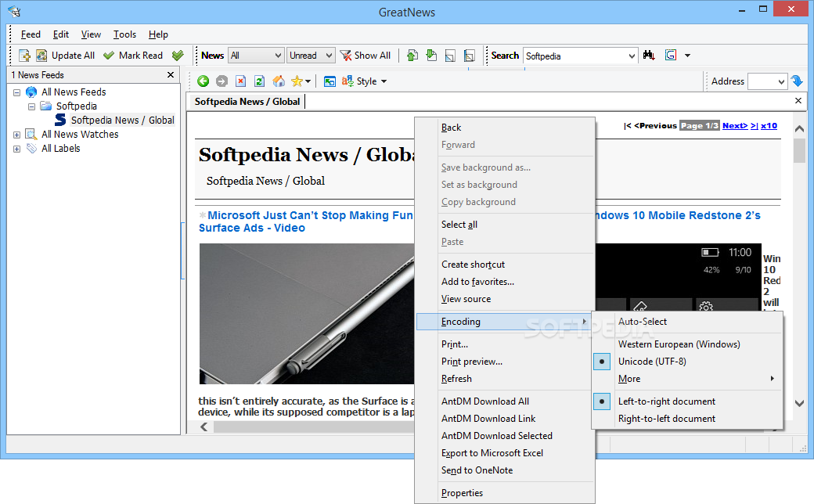814x504 pixels.
Task: Select Softpedia News / Global feed in tree
Action: [123, 120]
